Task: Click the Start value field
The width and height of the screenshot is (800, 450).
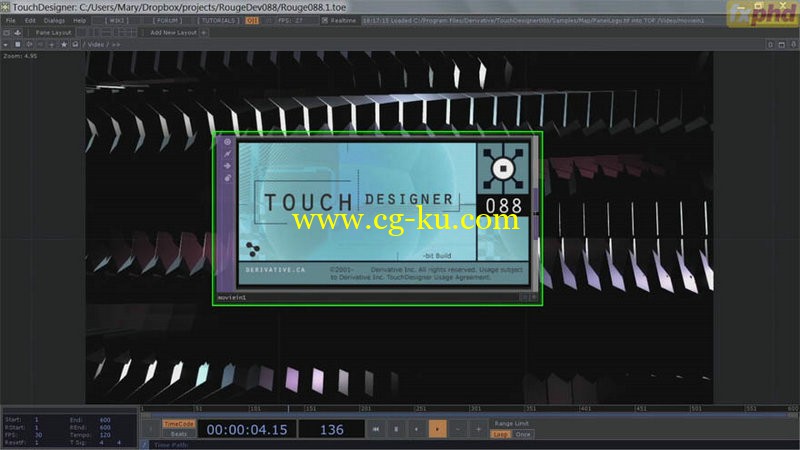Action: pyautogui.click(x=37, y=420)
